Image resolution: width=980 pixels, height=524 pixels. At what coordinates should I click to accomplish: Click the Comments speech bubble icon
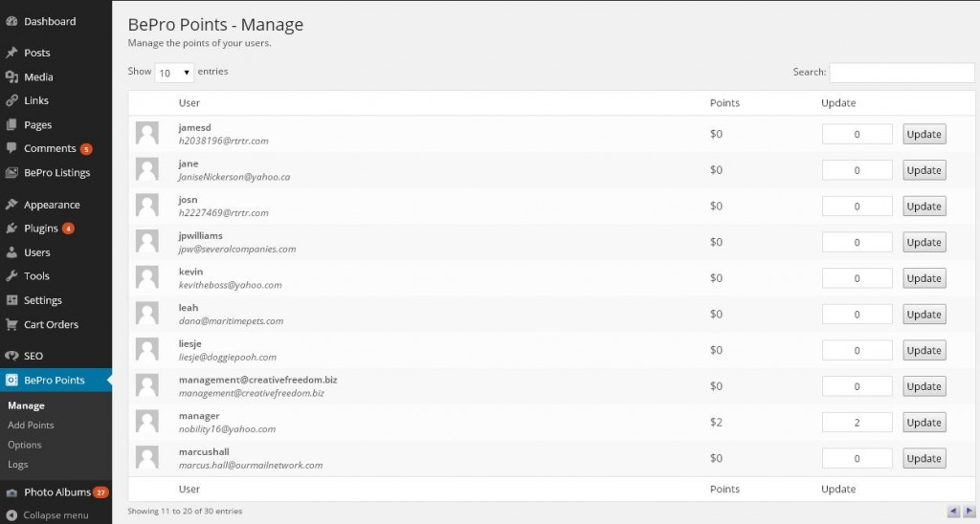tap(11, 148)
